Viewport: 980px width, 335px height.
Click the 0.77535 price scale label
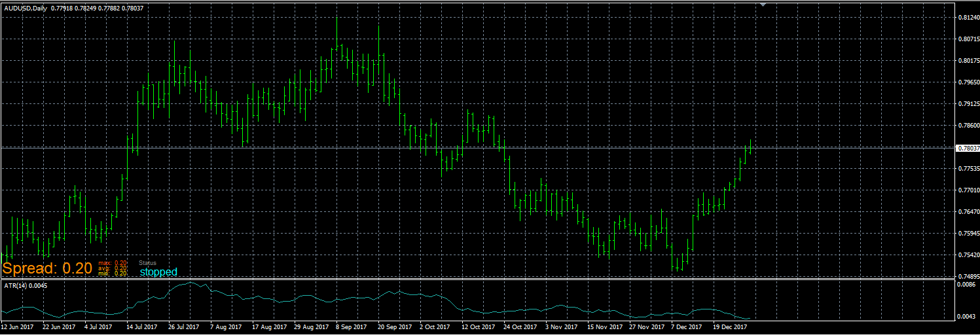(968, 169)
